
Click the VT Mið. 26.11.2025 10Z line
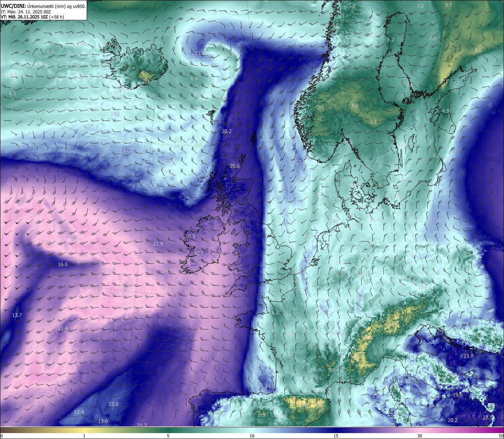(32, 17)
